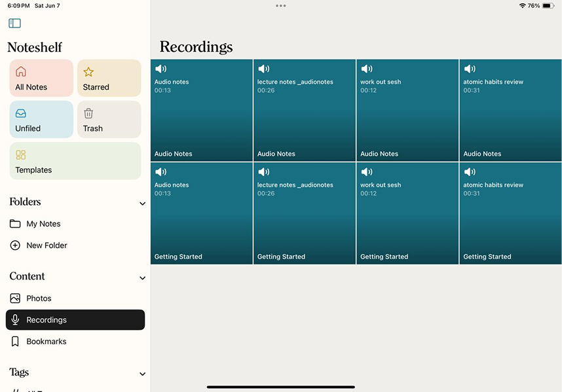Open the All Notes tile
This screenshot has height=392, width=562.
[x=41, y=79]
